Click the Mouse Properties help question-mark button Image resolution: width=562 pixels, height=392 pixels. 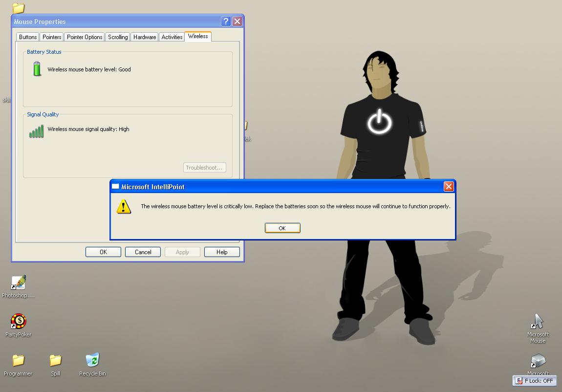pos(225,22)
